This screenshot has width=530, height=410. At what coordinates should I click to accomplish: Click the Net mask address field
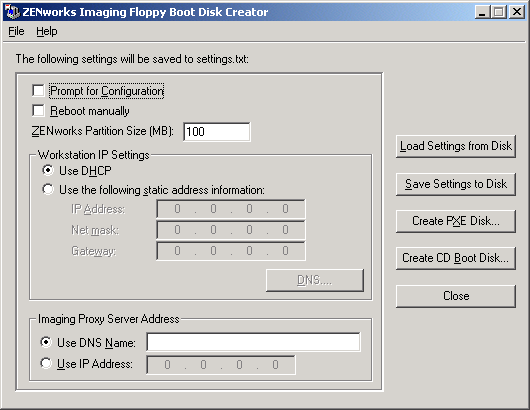tap(231, 230)
